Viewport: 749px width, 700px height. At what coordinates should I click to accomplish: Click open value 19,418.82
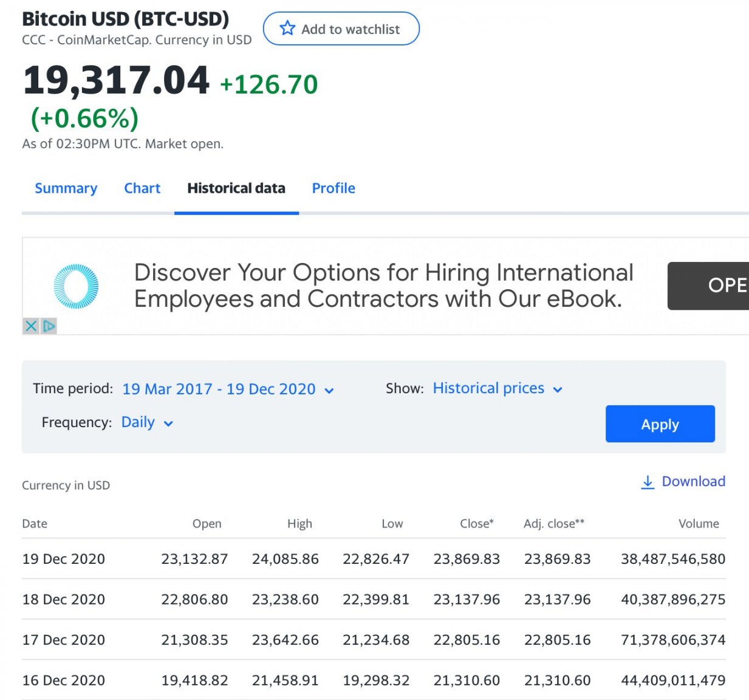coord(194,681)
